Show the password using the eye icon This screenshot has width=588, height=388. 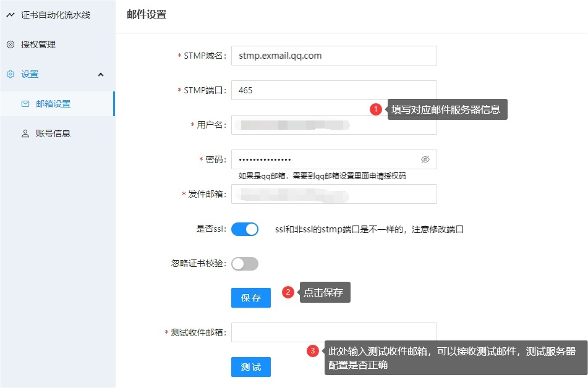[x=425, y=159]
